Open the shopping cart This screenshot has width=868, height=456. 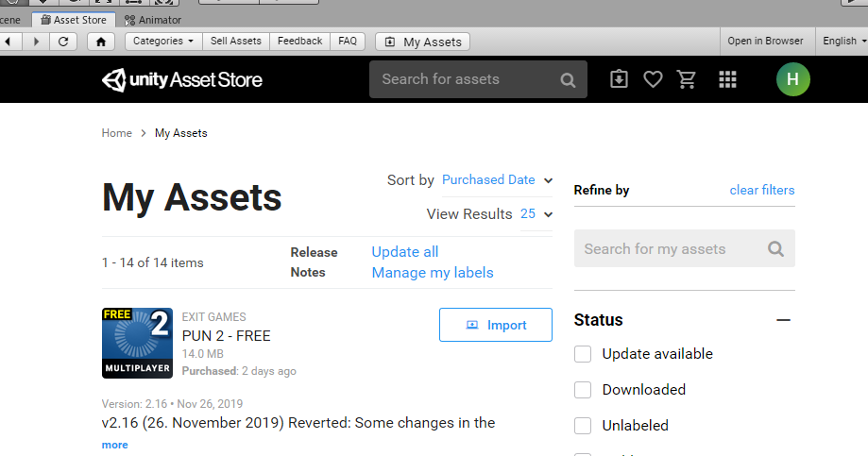coord(687,79)
